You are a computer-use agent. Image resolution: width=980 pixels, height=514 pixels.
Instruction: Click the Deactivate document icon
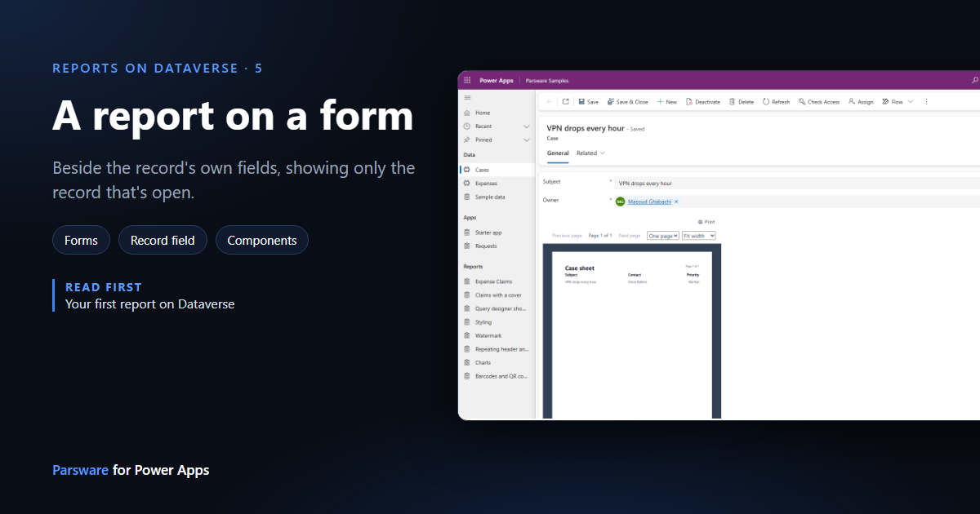(689, 102)
